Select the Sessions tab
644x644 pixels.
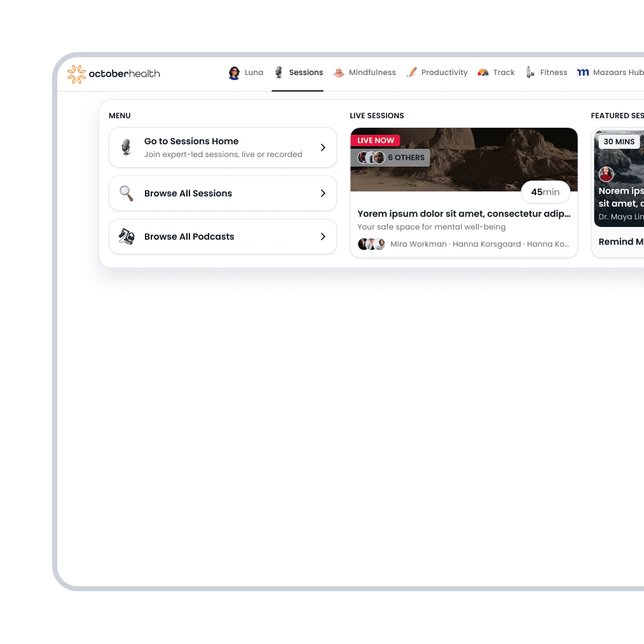299,72
